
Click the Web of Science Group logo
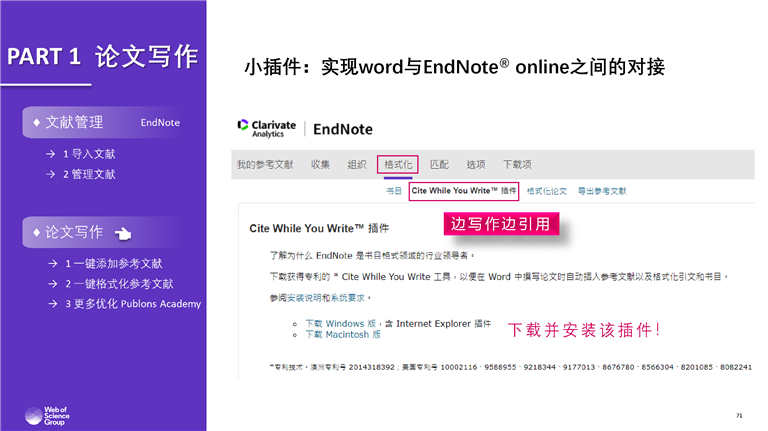pyautogui.click(x=47, y=416)
